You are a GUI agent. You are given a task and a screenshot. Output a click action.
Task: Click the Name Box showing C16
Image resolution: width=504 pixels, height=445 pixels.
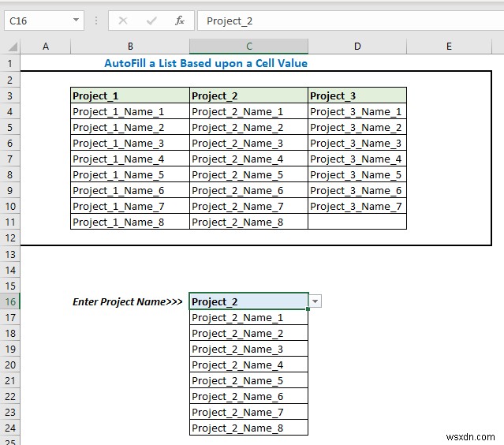[44, 21]
